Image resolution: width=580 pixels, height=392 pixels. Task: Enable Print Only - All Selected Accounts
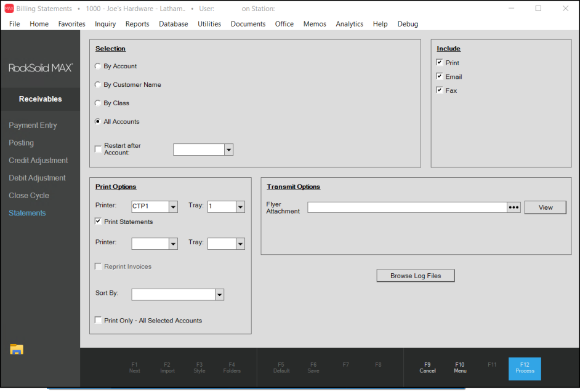(x=98, y=320)
